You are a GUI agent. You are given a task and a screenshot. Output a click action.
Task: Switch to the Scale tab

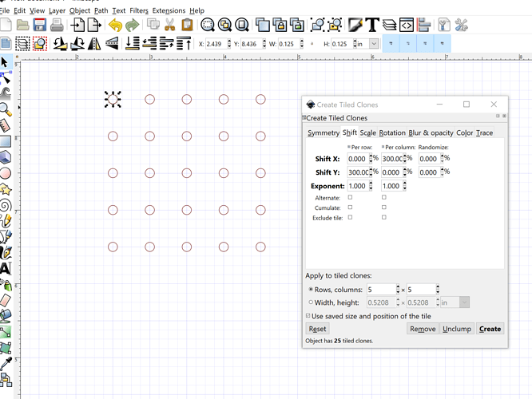[x=367, y=133]
